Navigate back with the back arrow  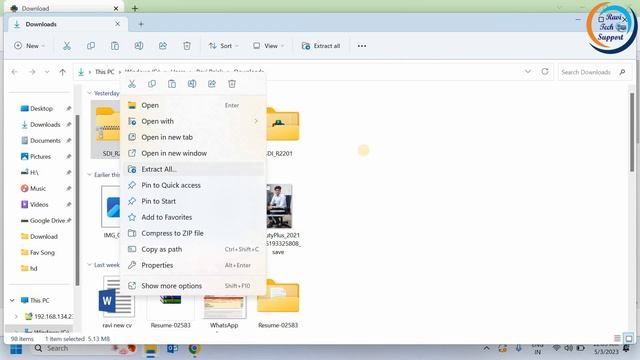15,72
